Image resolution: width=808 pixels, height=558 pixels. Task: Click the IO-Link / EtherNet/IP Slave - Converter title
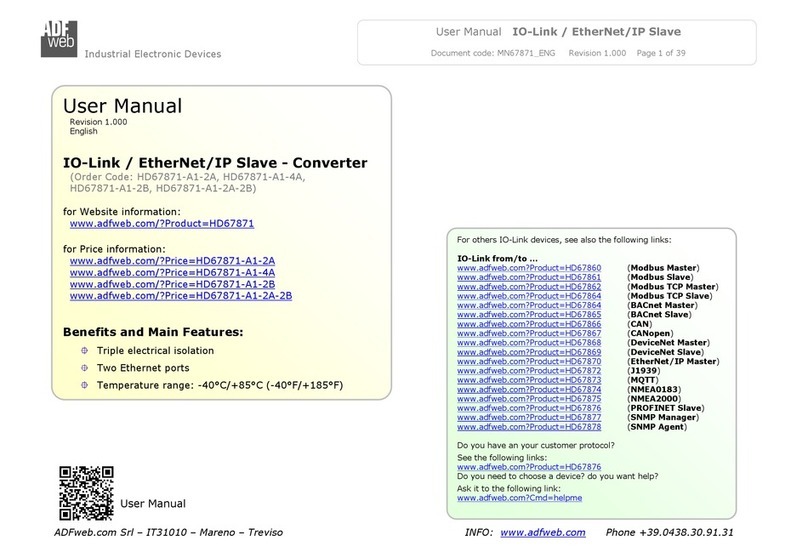(215, 163)
